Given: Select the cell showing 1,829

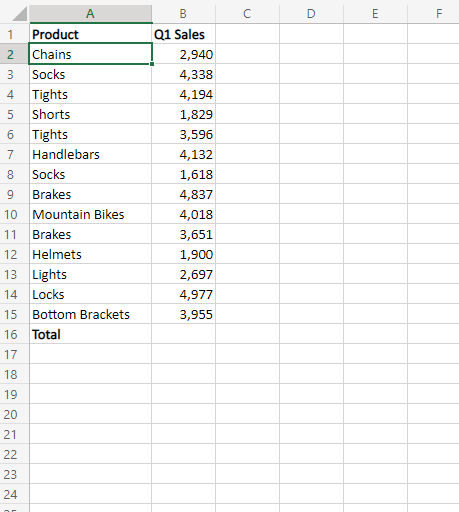Looking at the screenshot, I should 183,114.
